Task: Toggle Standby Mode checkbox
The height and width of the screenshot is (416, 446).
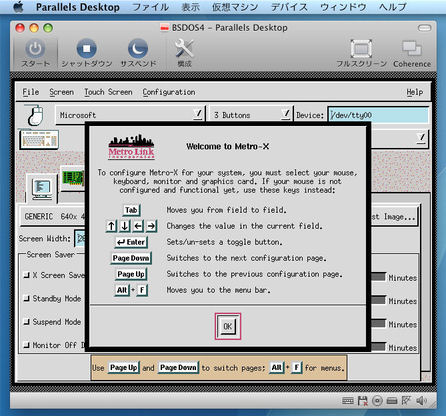Action: (27, 299)
